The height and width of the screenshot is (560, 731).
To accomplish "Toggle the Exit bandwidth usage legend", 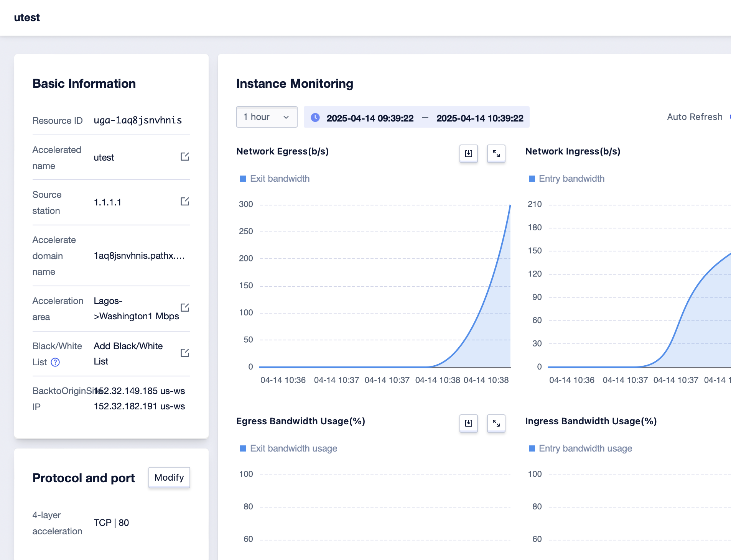I will pos(288,448).
